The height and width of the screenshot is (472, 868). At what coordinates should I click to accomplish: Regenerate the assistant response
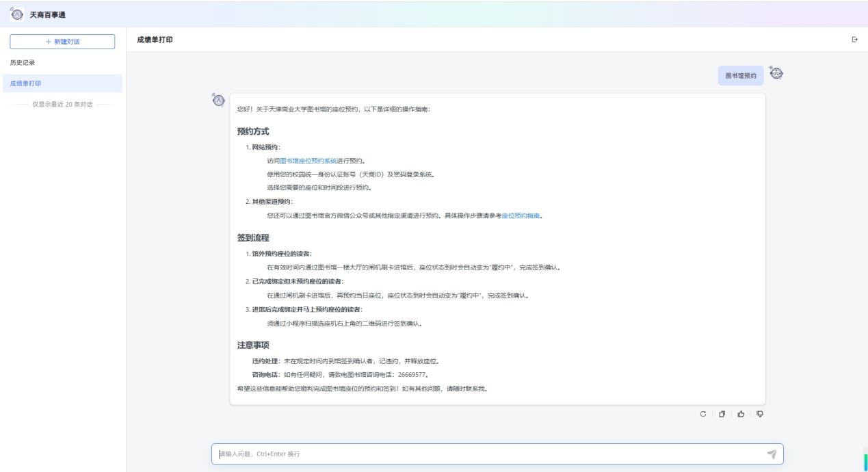pos(702,414)
